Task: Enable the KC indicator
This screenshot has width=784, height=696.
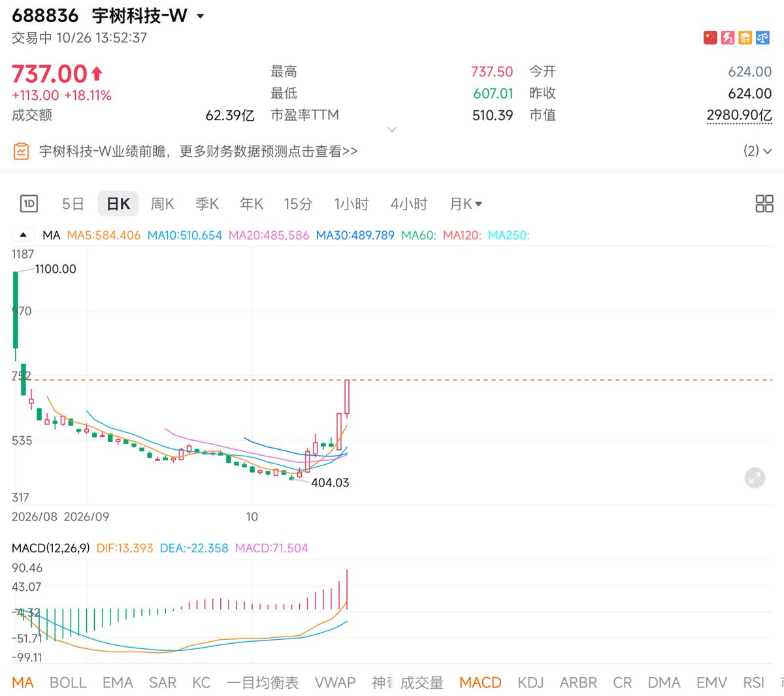Action: 201,683
